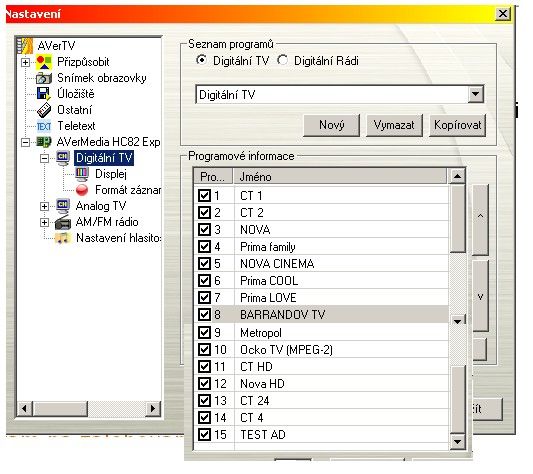Expand the Analog TV tree node
The image size is (533, 474).
(x=44, y=206)
